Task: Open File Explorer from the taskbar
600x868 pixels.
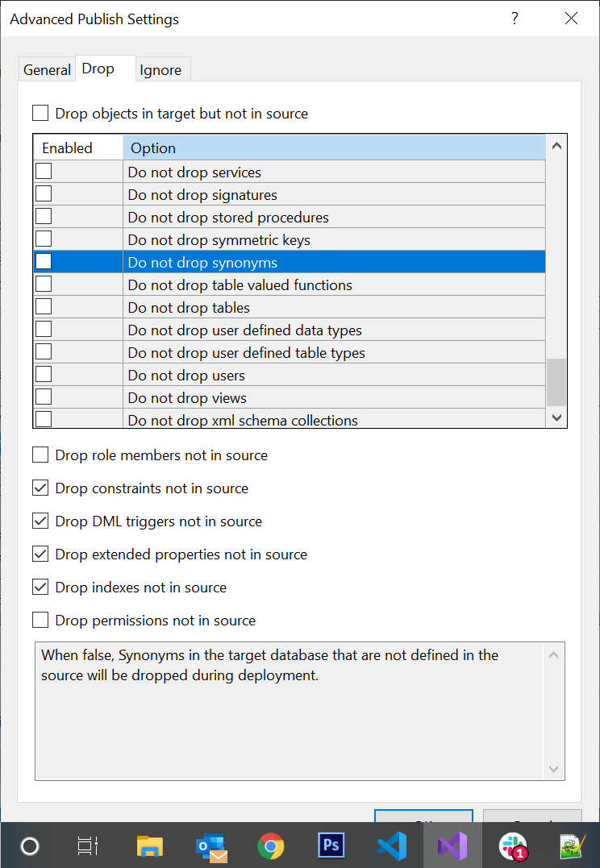Action: [150, 845]
